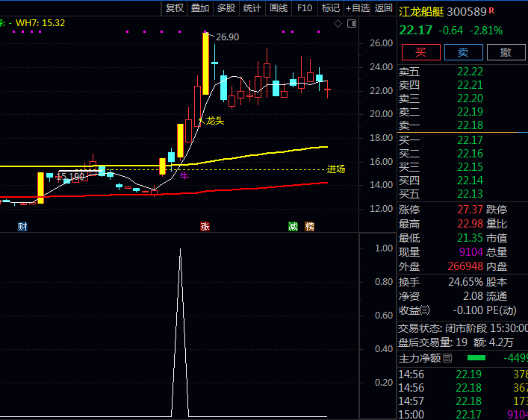Click the orange 榜 marker icon

coord(309,226)
